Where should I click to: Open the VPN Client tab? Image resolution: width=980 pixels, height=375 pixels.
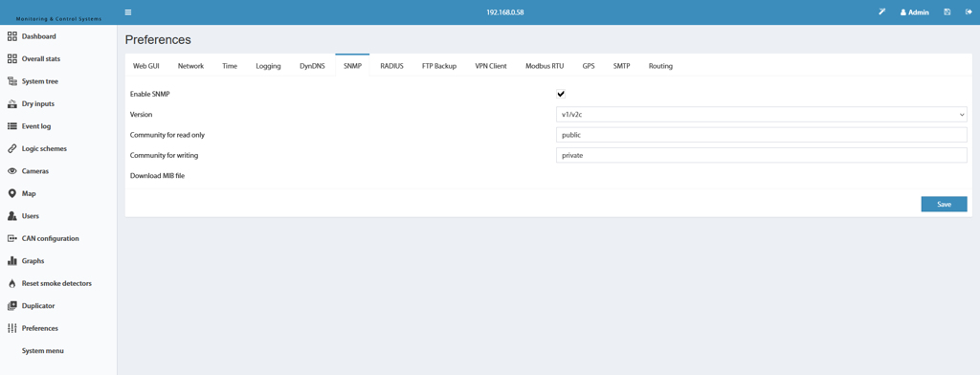click(x=491, y=66)
